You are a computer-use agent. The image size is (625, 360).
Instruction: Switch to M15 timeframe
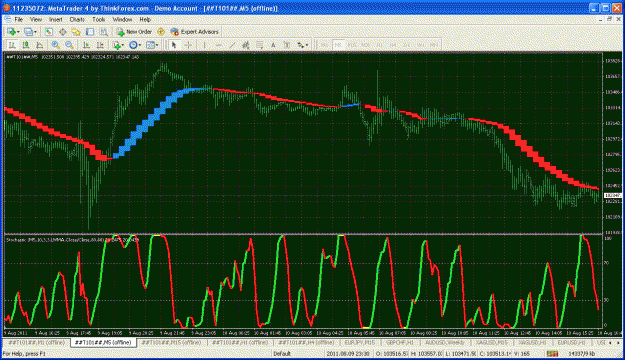pyautogui.click(x=352, y=45)
